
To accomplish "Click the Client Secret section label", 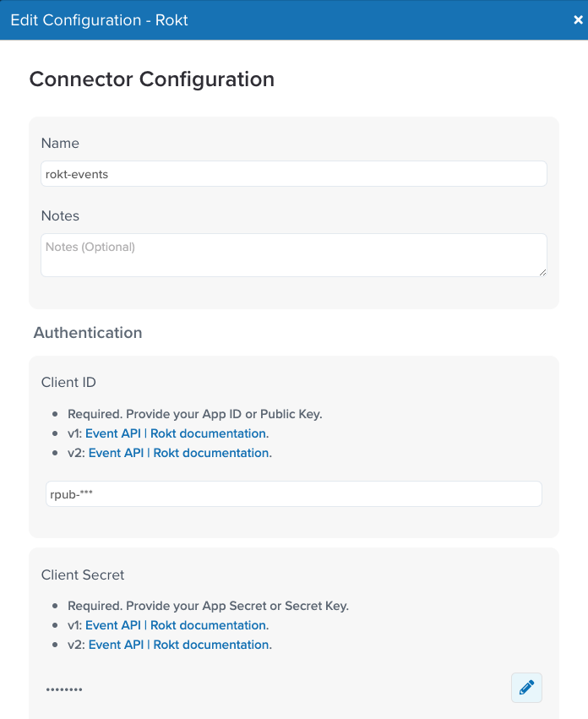I will [x=83, y=575].
